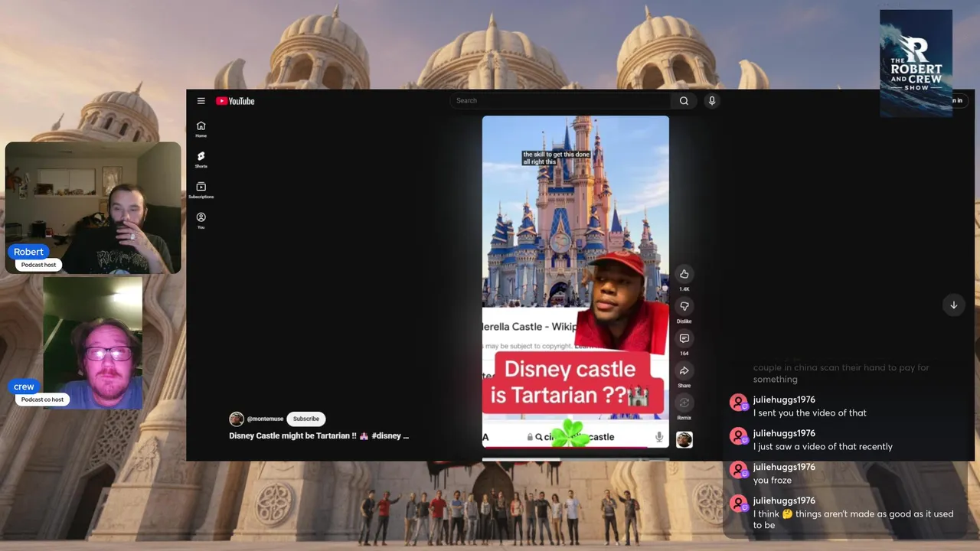The width and height of the screenshot is (980, 551).
Task: Click the YouTube logo
Action: [235, 101]
